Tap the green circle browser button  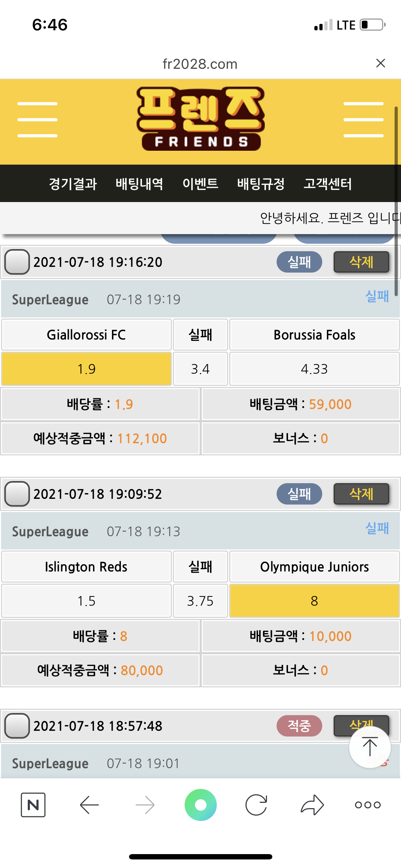(x=201, y=805)
